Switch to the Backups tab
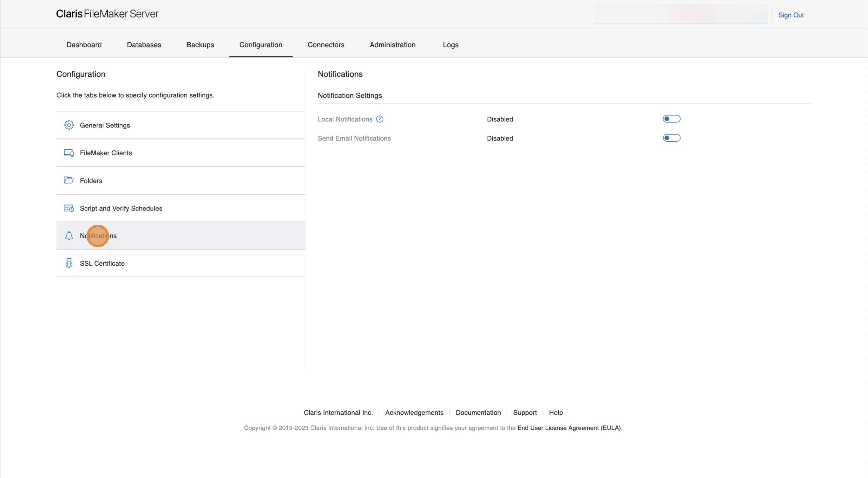Screen dimensions: 868x478 [x=200, y=45]
